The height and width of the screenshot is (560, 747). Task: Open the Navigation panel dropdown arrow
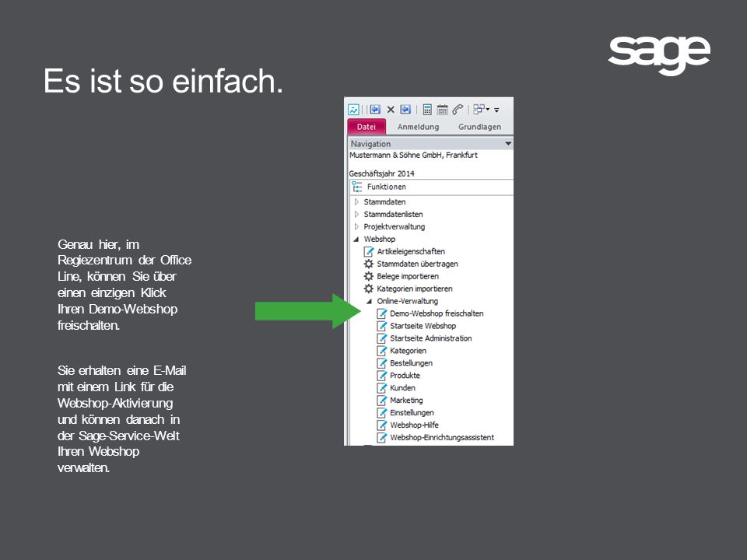[508, 143]
